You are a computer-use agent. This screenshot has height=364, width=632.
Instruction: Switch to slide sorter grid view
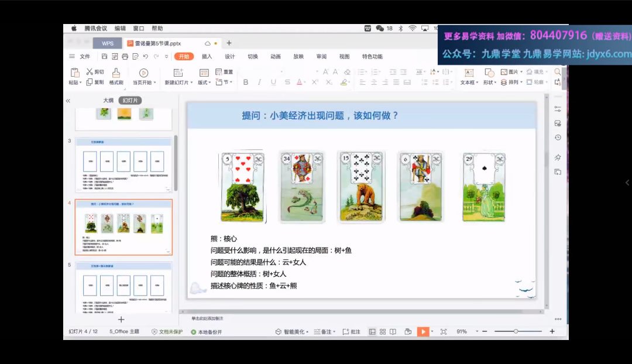[382, 331]
